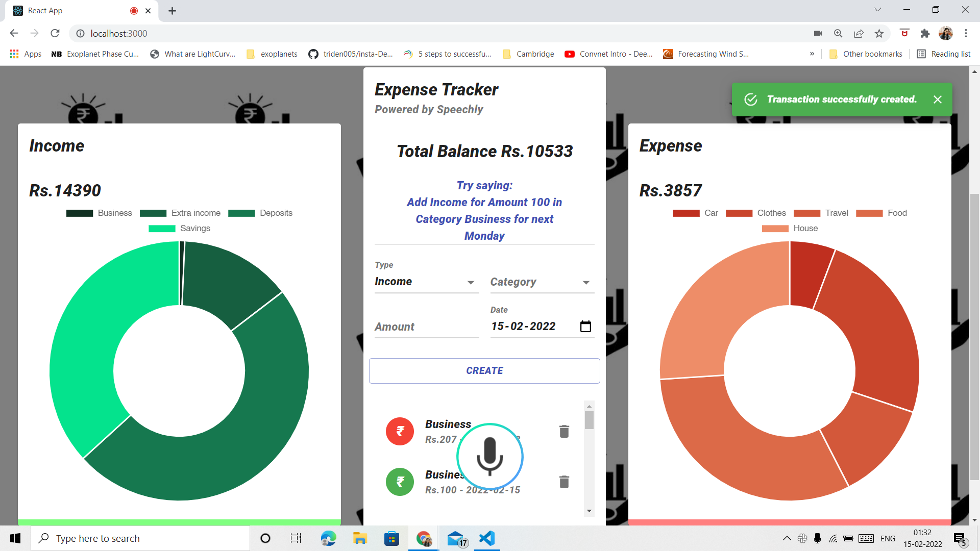Viewport: 980px width, 551px height.
Task: Open the Type dropdown showing Income
Action: [x=427, y=282]
